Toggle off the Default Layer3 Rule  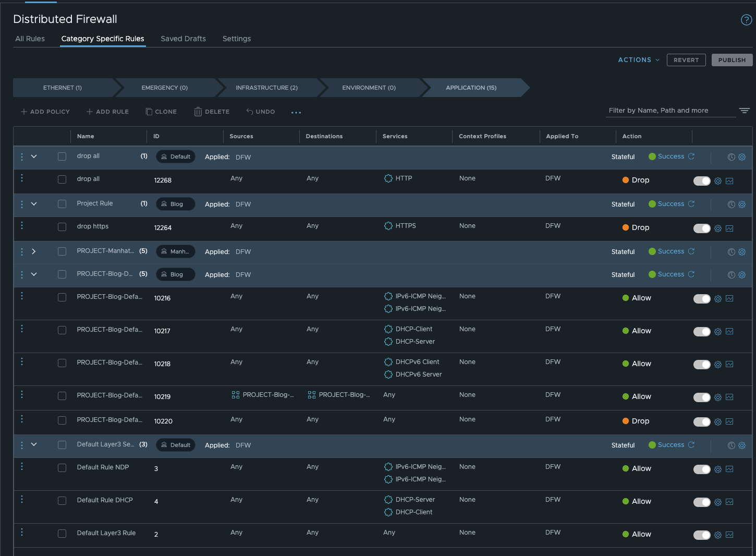click(x=702, y=535)
